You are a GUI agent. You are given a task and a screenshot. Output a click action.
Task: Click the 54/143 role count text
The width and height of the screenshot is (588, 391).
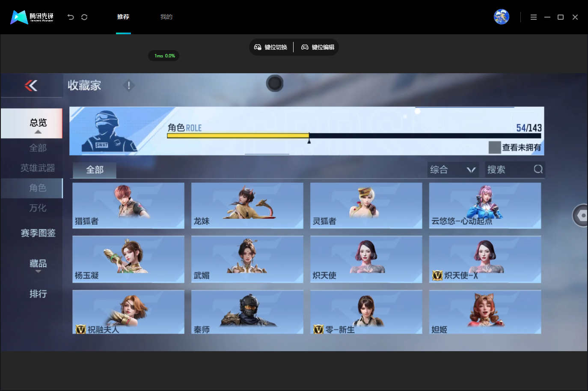(x=529, y=128)
